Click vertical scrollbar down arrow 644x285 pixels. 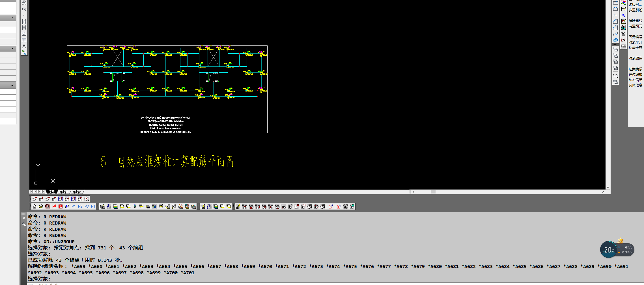point(608,187)
